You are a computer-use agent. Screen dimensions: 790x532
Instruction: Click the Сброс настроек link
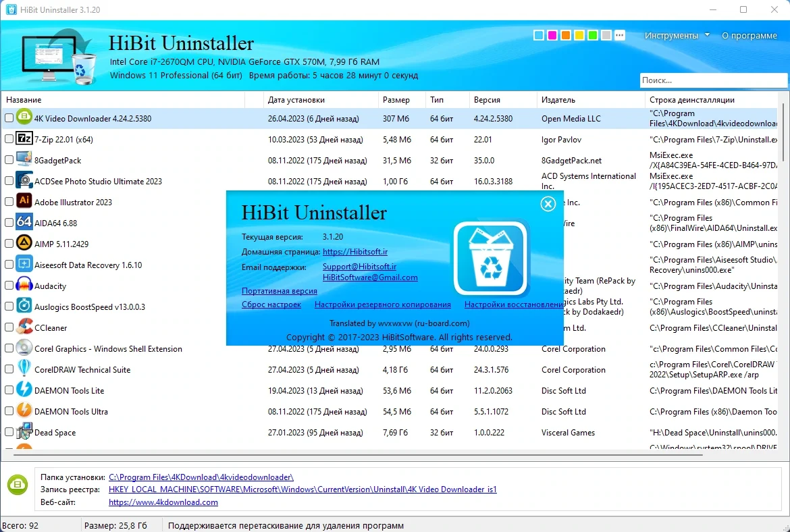pos(271,304)
